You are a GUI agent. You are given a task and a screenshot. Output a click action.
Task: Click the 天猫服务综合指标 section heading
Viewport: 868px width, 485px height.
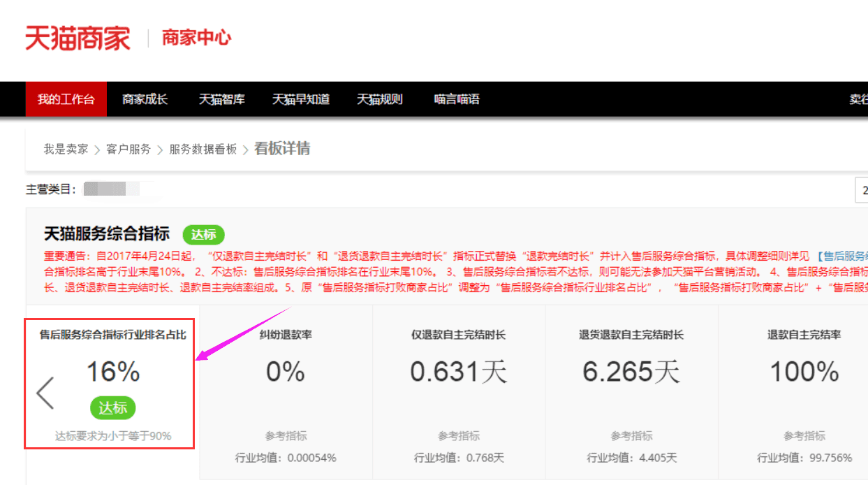pyautogui.click(x=107, y=234)
